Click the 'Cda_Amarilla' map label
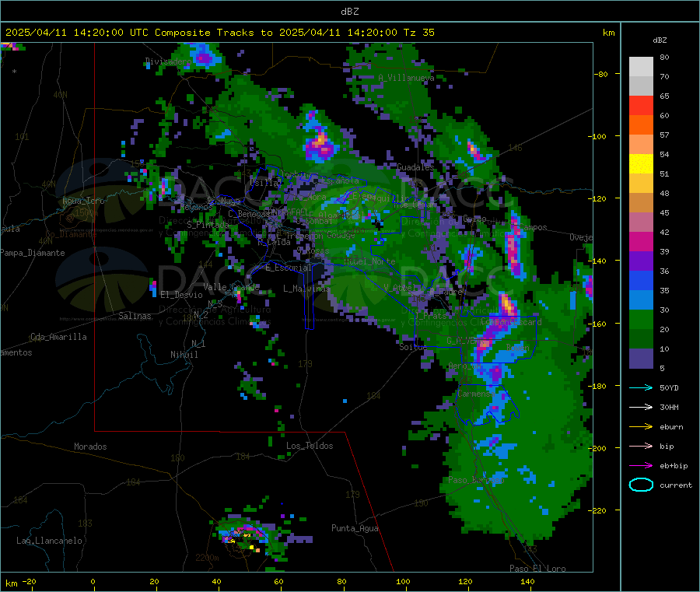 [58, 337]
